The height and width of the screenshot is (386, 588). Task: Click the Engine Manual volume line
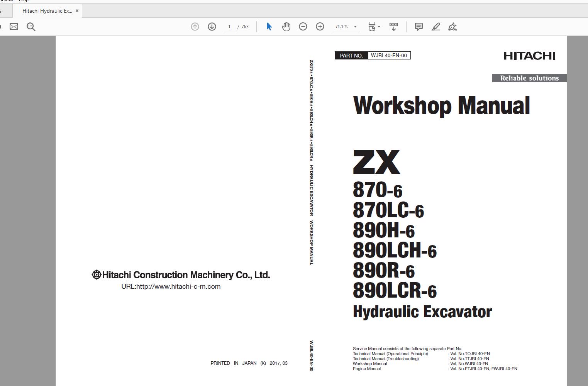click(435, 369)
